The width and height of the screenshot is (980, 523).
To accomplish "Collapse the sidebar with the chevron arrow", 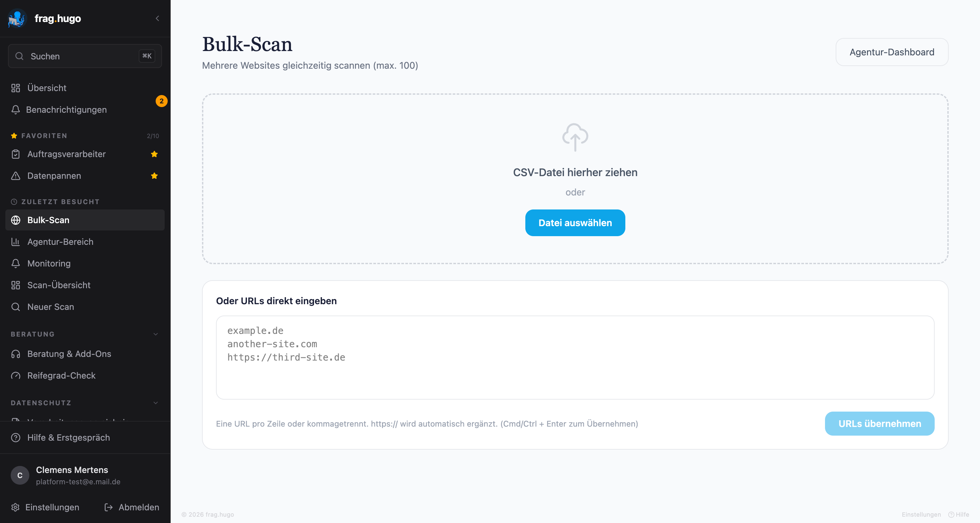I will click(157, 18).
